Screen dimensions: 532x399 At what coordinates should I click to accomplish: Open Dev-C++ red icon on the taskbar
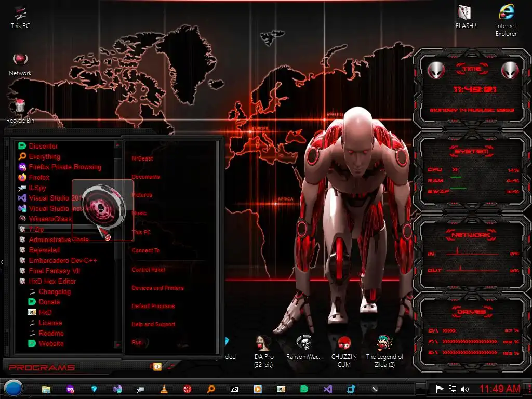point(187,389)
